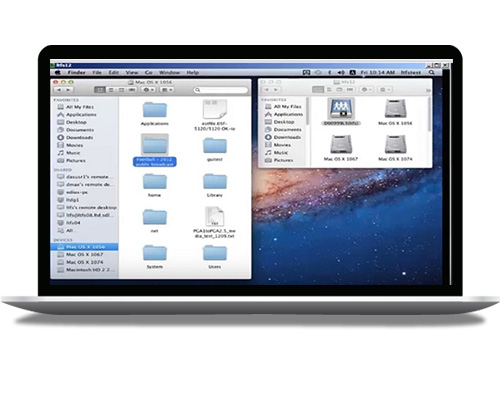Click the volume icon in menu bar
Image resolution: width=500 pixels, height=401 pixels.
click(341, 72)
